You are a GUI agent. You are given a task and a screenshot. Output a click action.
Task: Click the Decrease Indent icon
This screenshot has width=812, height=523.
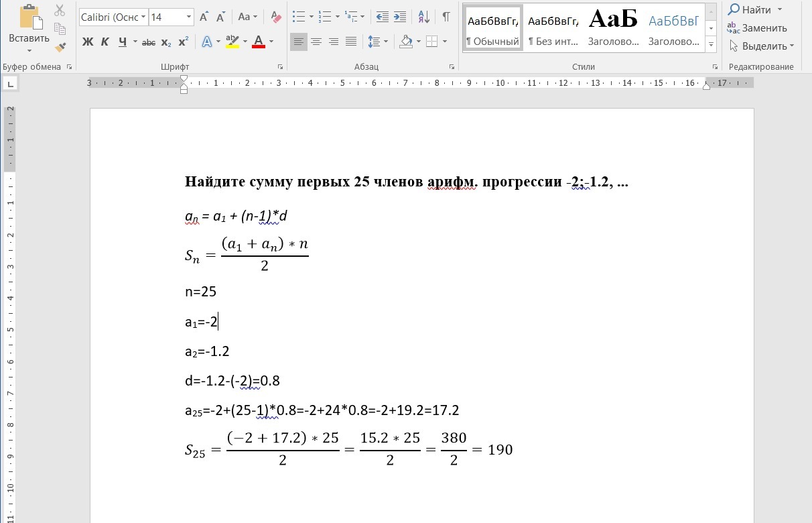tap(383, 17)
